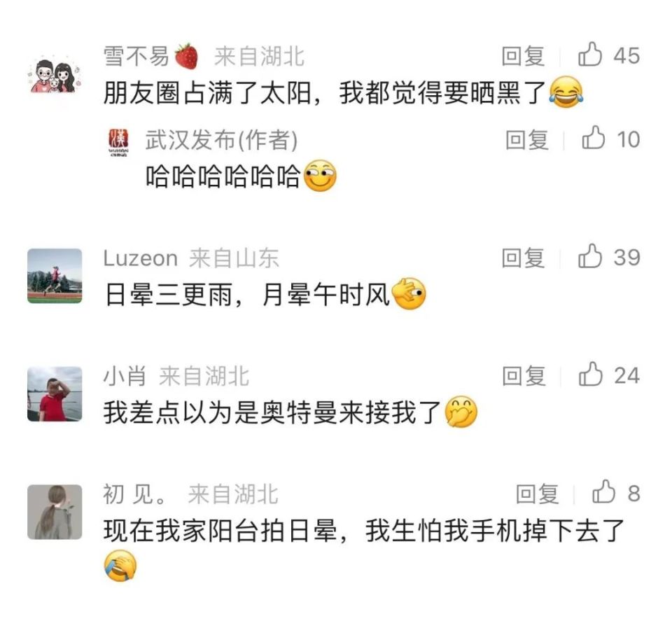The image size is (672, 621).
Task: Reply to 武汉发布 author comment
Action: click(526, 140)
